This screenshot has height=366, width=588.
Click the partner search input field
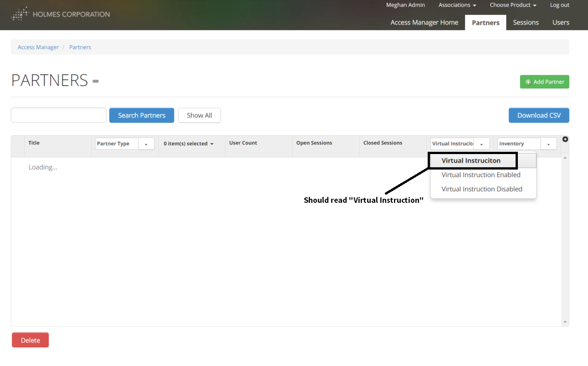(x=58, y=115)
